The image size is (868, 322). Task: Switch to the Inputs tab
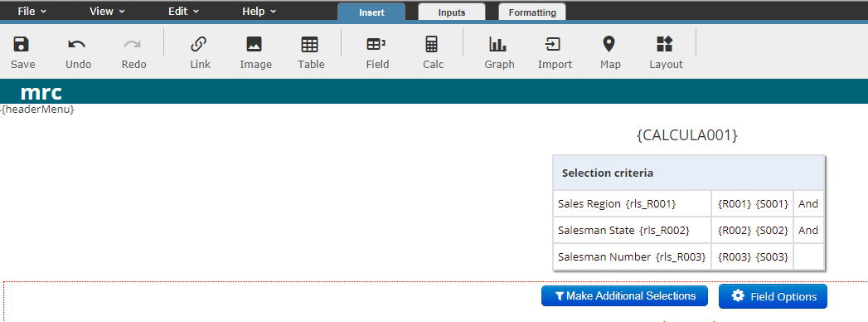[452, 12]
